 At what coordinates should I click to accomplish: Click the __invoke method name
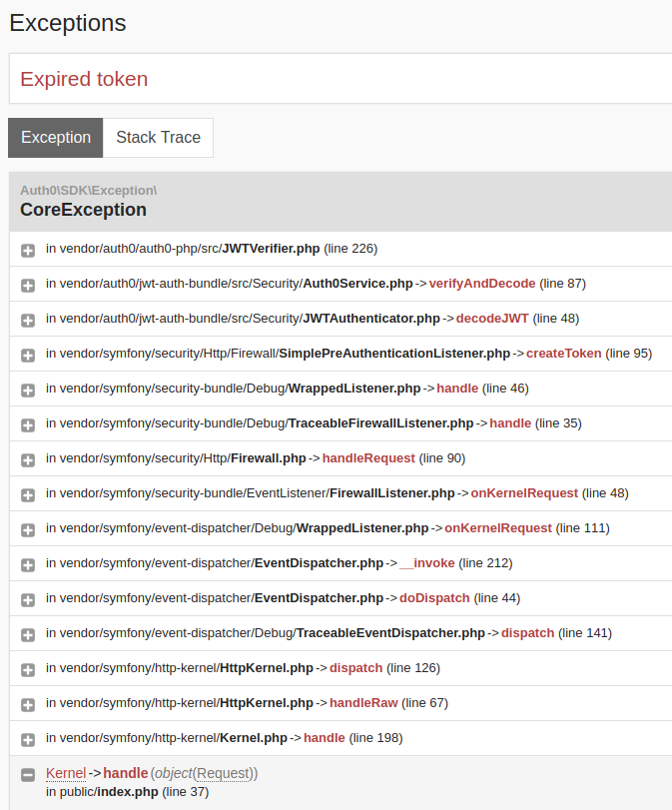pyautogui.click(x=427, y=563)
